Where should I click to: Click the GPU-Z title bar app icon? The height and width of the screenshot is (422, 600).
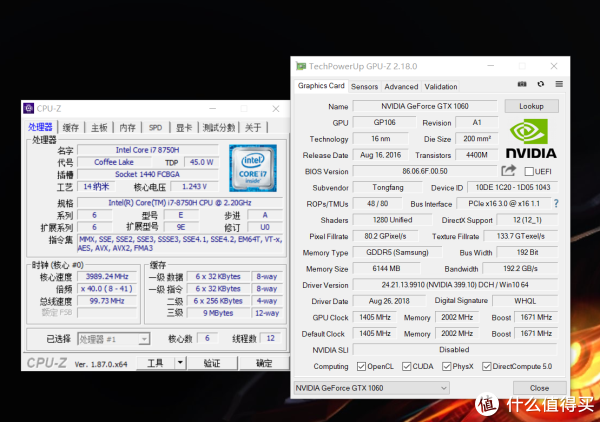point(301,66)
